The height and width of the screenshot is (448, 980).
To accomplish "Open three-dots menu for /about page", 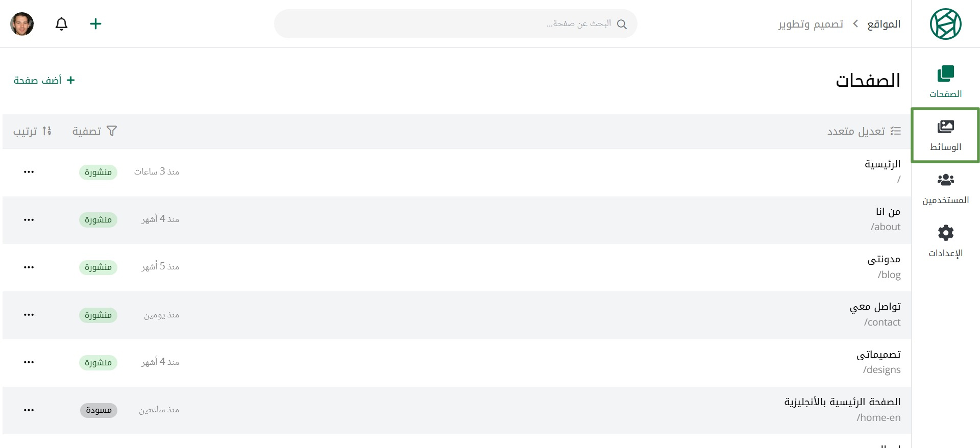I will tap(29, 220).
